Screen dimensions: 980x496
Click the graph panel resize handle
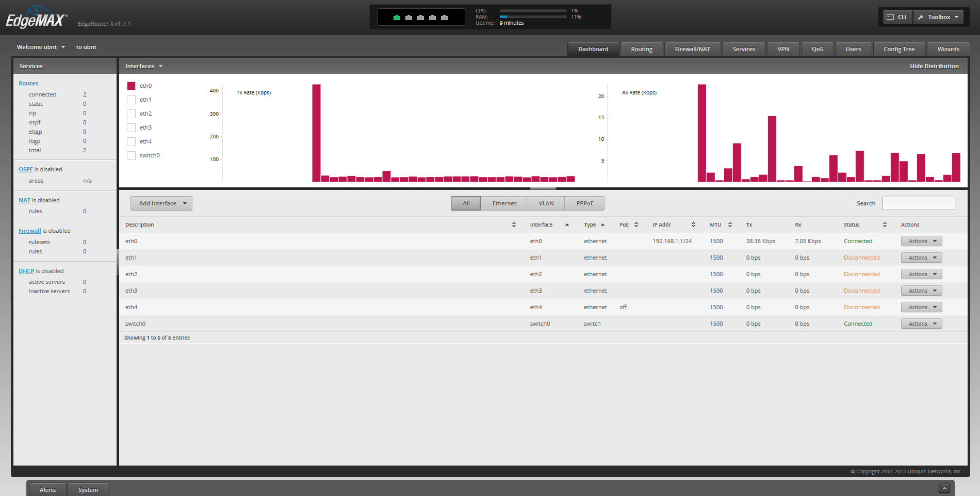tap(543, 188)
